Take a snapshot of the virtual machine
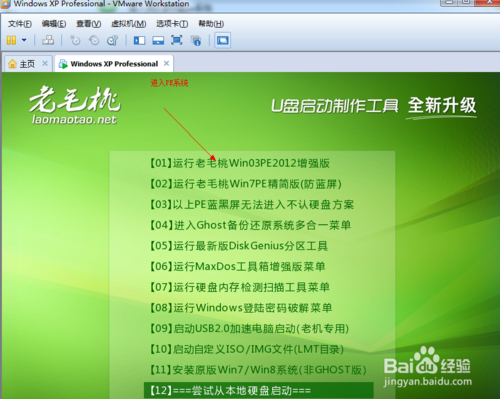The image size is (500, 399). pyautogui.click(x=75, y=40)
